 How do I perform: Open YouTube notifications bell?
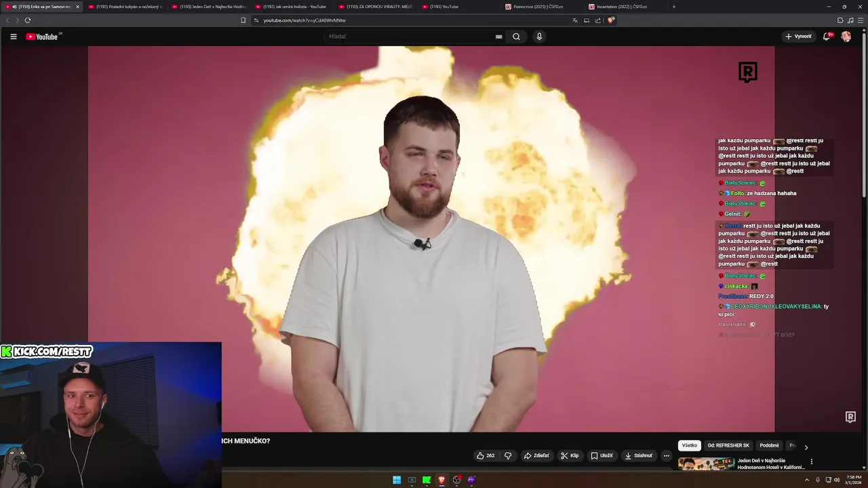coord(827,37)
